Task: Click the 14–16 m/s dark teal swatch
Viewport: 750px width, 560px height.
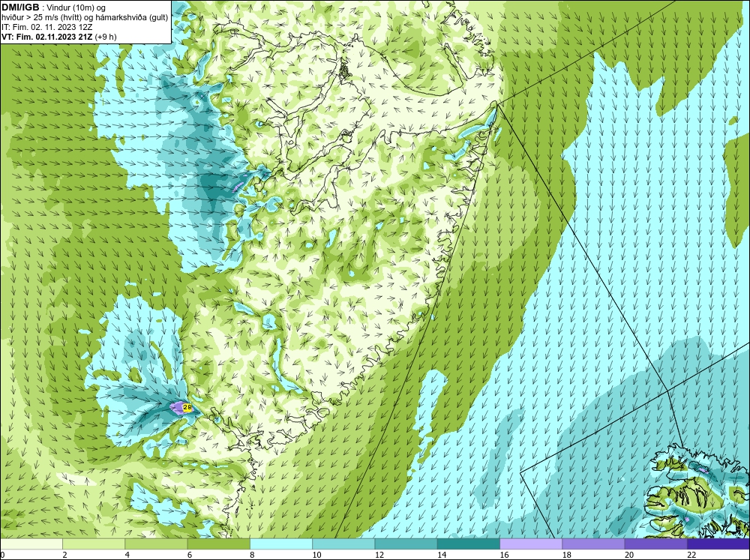Action: [x=469, y=544]
